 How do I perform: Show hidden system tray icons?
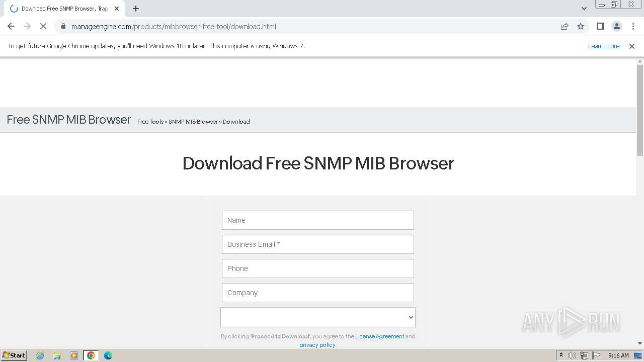[561, 355]
